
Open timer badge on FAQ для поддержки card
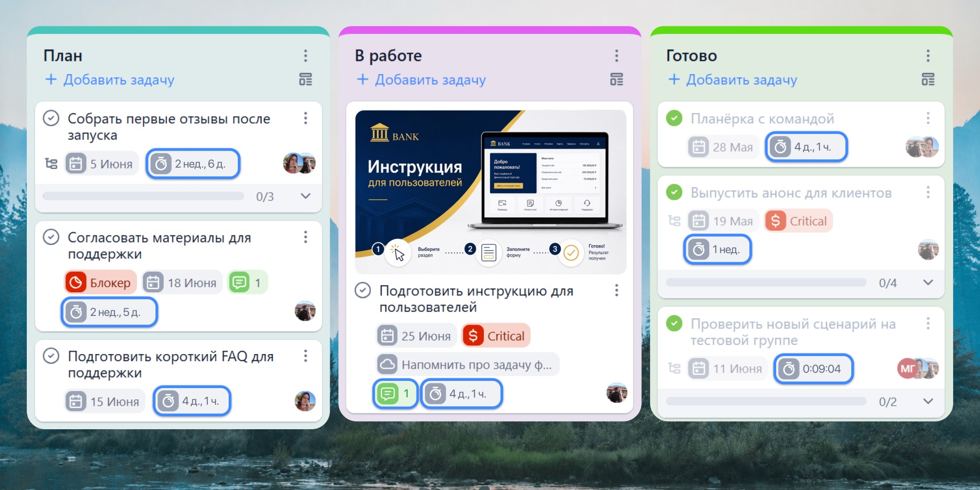[192, 401]
